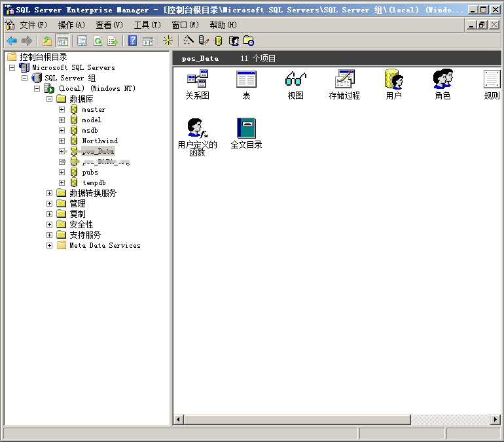The image size is (504, 442).
Task: Open the 全文目录 full-text catalog icon
Action: 246,129
